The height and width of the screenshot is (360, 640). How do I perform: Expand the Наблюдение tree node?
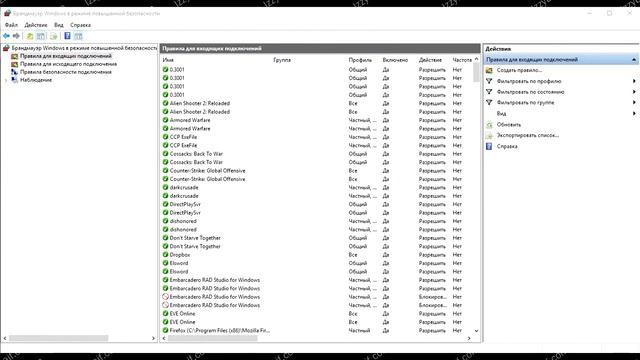click(6, 80)
